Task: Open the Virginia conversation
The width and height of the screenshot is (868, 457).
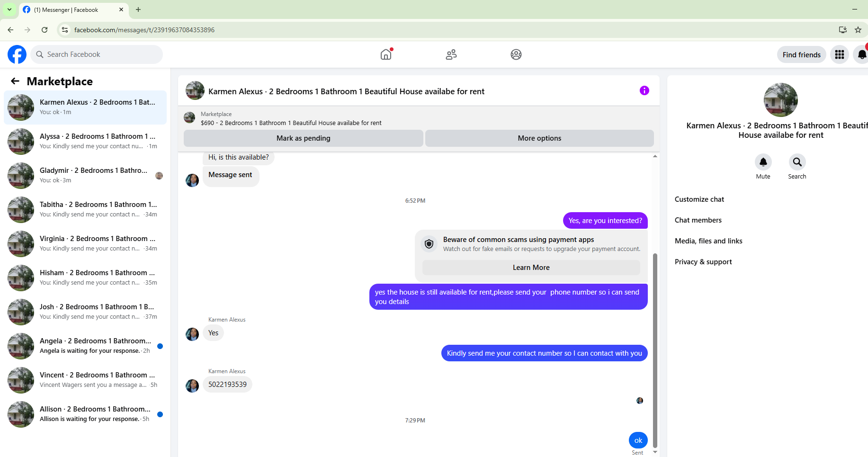Action: [85, 244]
